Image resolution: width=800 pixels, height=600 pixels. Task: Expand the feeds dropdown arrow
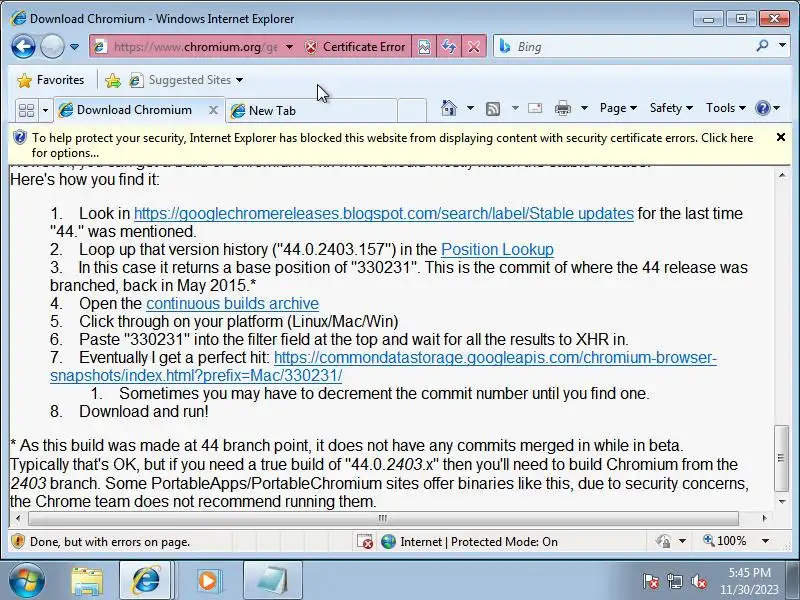(x=515, y=108)
